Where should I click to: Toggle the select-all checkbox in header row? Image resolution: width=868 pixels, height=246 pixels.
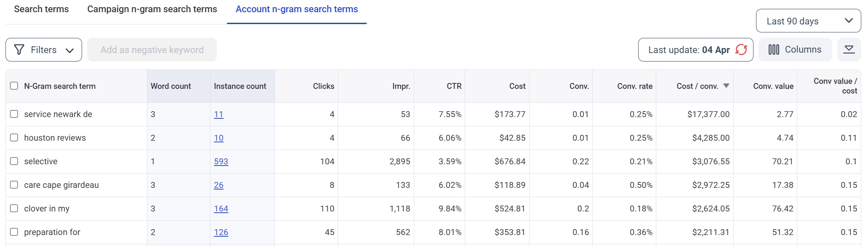[14, 86]
